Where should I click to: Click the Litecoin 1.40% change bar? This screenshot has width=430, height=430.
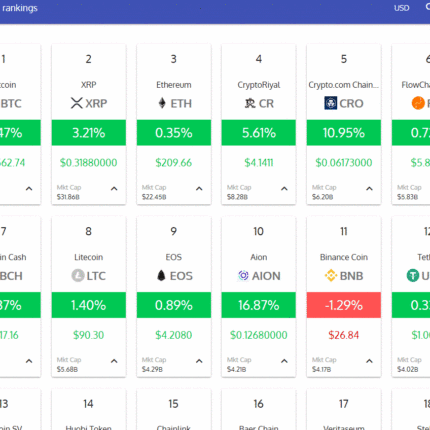89,305
